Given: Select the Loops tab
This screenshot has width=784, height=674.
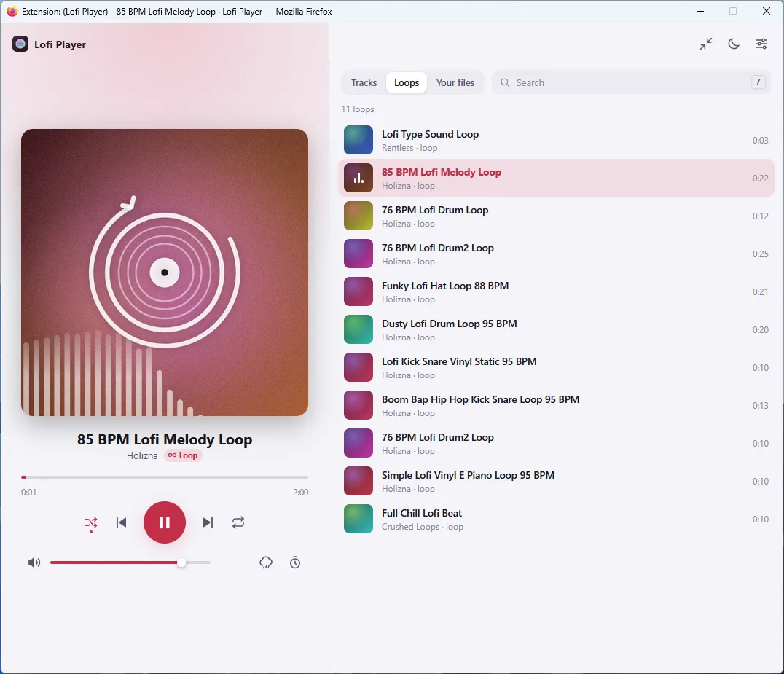Looking at the screenshot, I should click(x=407, y=82).
